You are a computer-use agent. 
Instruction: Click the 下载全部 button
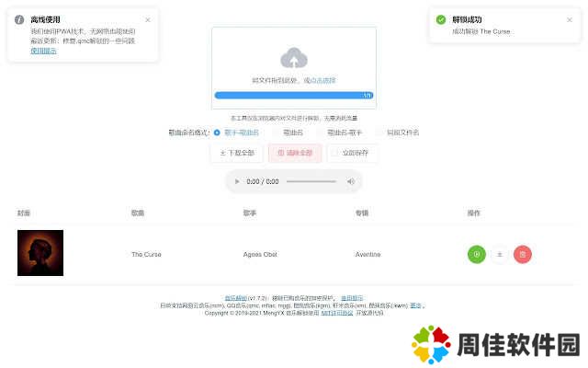click(x=236, y=153)
